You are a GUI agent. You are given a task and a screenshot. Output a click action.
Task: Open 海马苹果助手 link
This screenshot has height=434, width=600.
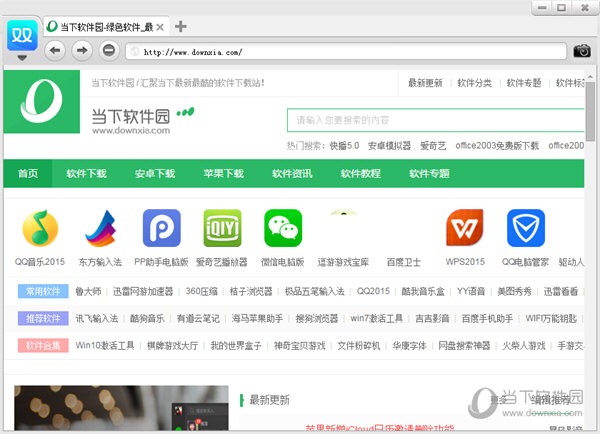pyautogui.click(x=257, y=319)
